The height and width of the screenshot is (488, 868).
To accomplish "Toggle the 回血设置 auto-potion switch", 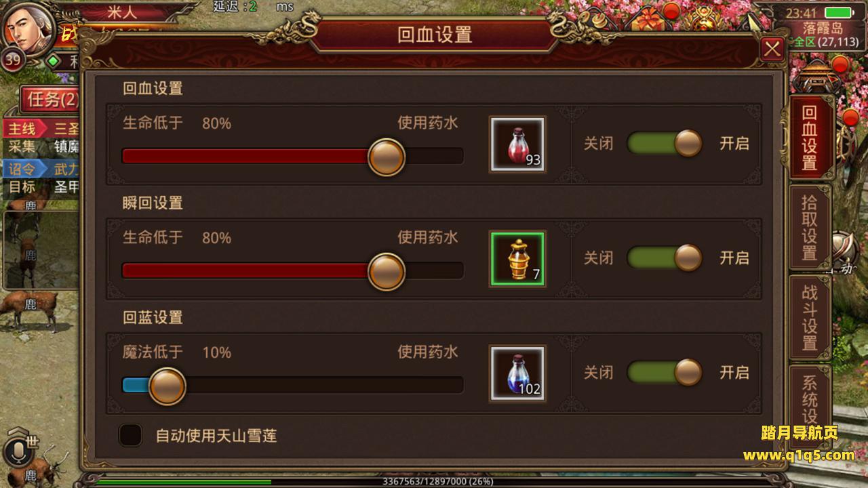I will (x=665, y=143).
